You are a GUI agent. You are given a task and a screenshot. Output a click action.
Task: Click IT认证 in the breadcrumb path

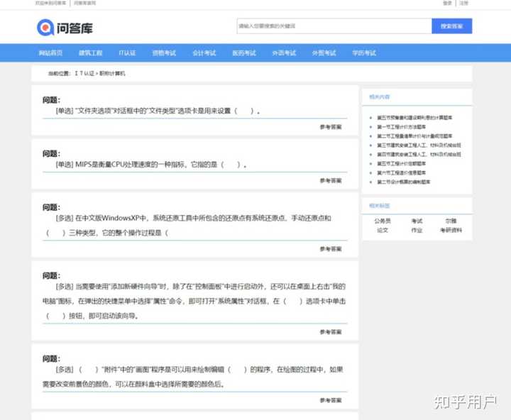point(84,73)
